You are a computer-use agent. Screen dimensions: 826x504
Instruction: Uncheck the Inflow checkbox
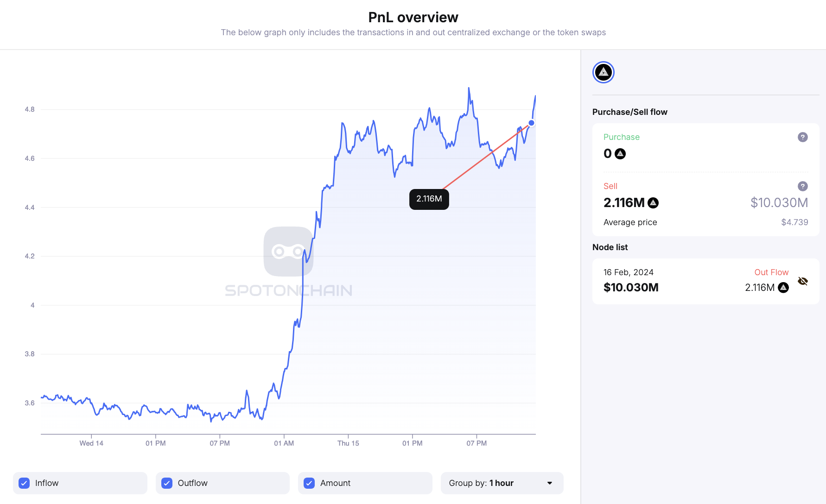coord(25,483)
